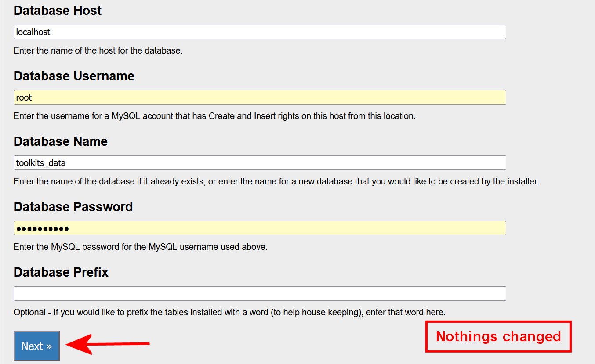The height and width of the screenshot is (364, 595).
Task: Focus the Database Password field
Action: [259, 228]
